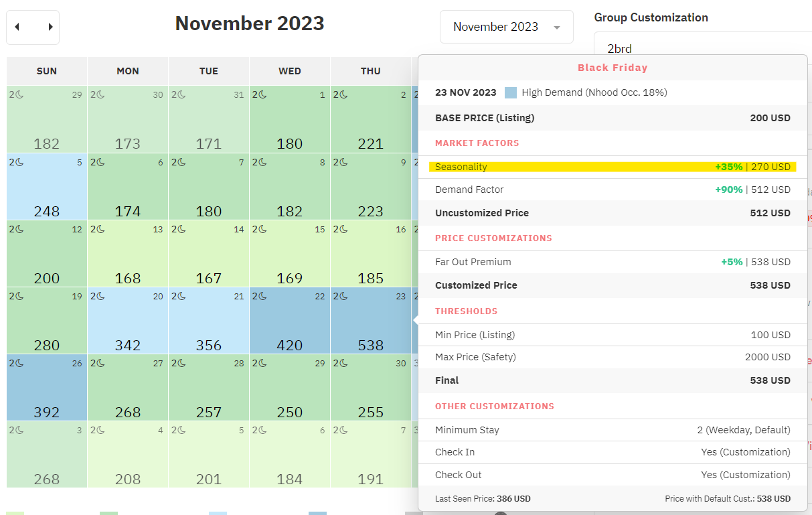Select Nov 20 cell priced 342

click(x=127, y=321)
